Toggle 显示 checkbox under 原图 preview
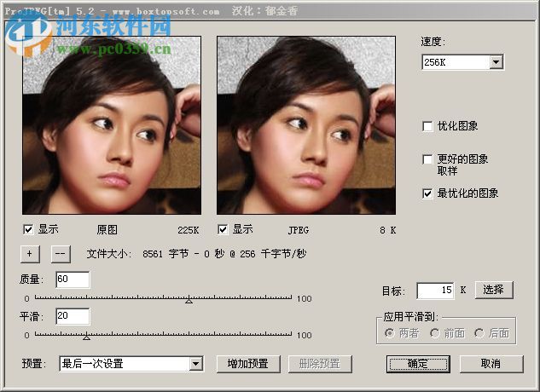 click(x=28, y=229)
